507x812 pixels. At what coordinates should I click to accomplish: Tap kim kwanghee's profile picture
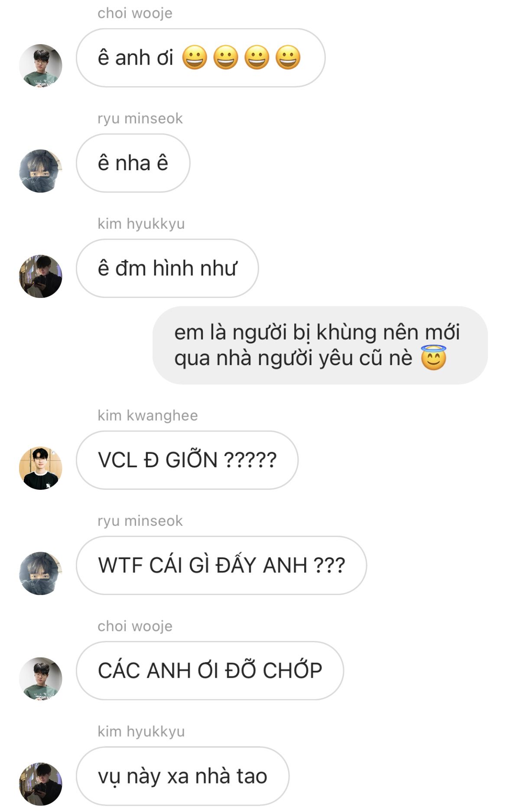(x=41, y=468)
